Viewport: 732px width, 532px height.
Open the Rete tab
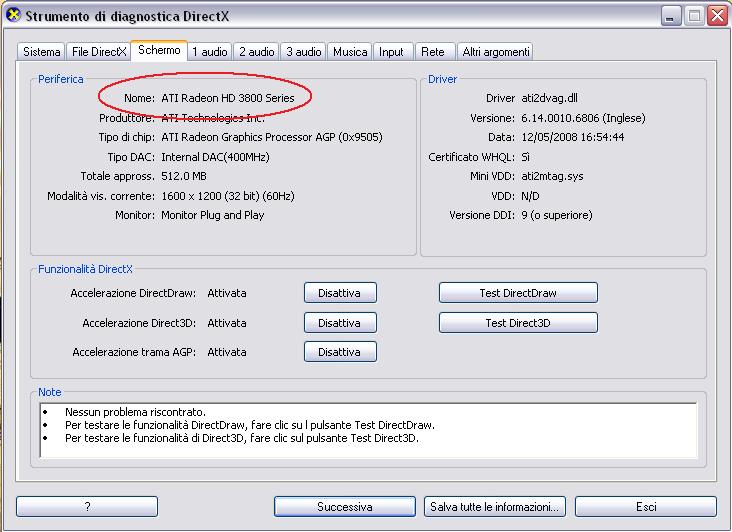point(433,52)
